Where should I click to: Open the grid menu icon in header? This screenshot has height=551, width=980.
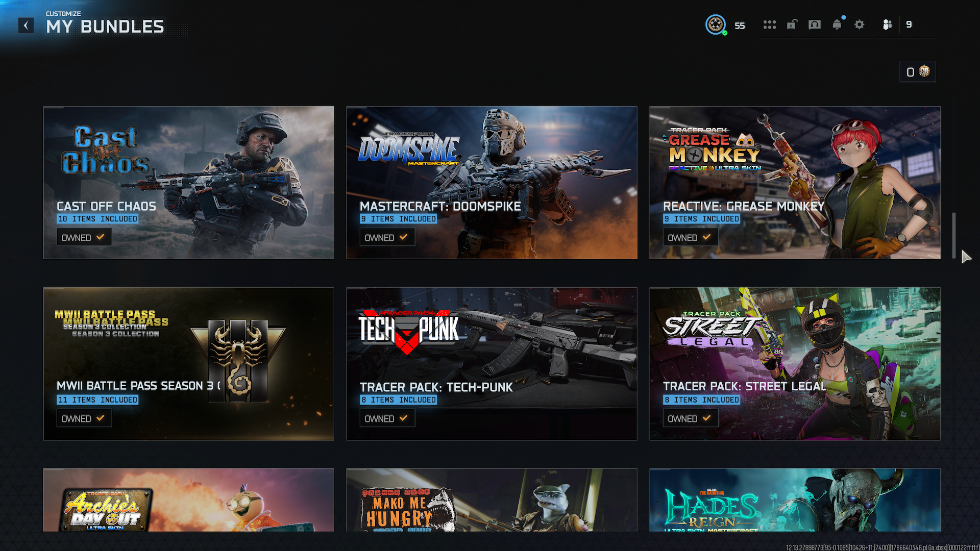770,24
